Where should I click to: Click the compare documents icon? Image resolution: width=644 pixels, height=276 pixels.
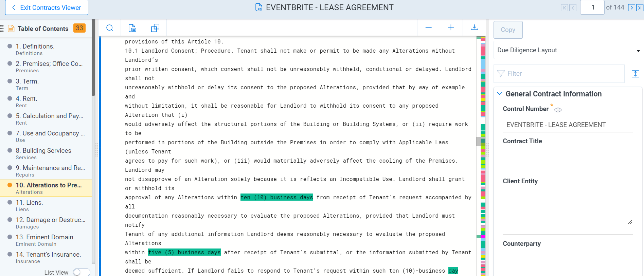coord(155,28)
